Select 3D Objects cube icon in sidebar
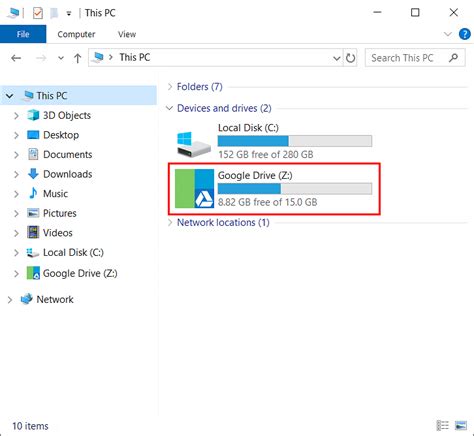The width and height of the screenshot is (474, 436). coord(33,115)
